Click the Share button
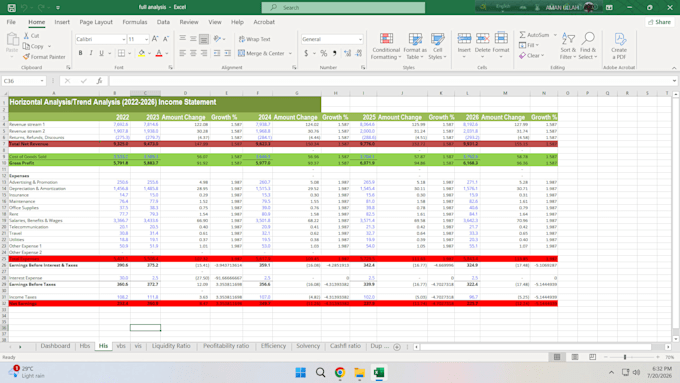This screenshot has width=680, height=383. coord(660,22)
